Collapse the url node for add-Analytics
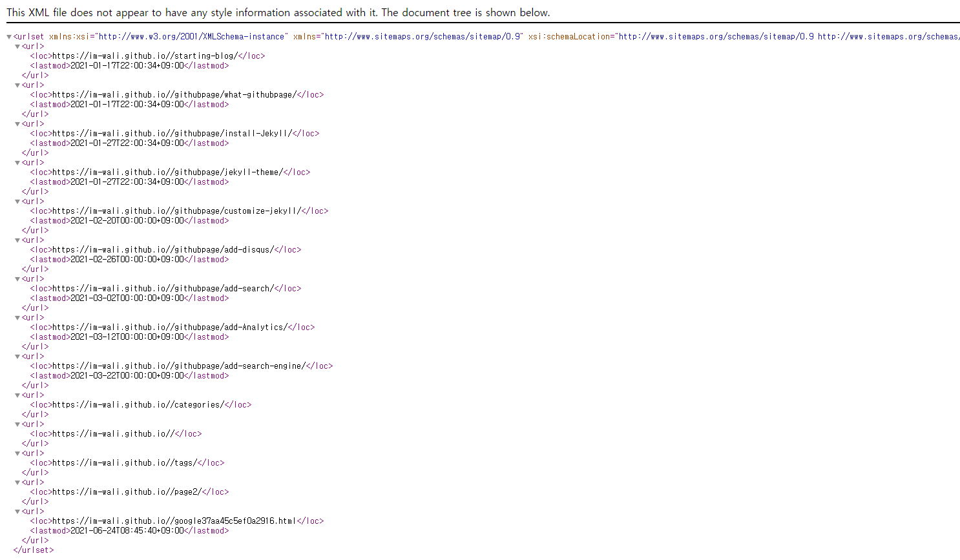This screenshot has width=960, height=560. (x=17, y=318)
